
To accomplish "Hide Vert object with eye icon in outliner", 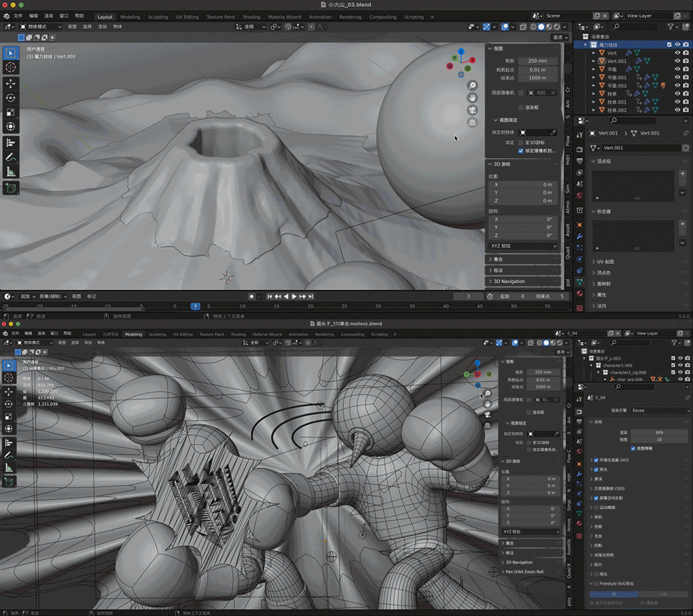I will click(x=678, y=53).
